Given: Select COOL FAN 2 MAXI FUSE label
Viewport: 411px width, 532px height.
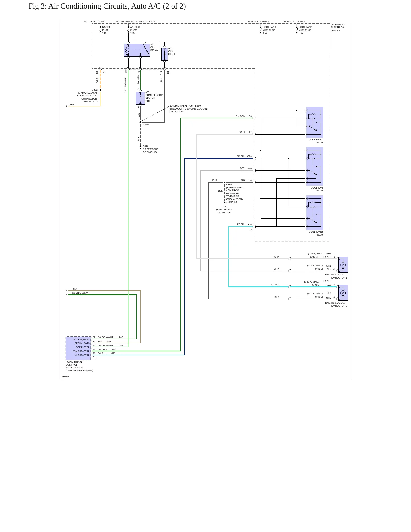Looking at the screenshot, I should coord(269,30).
